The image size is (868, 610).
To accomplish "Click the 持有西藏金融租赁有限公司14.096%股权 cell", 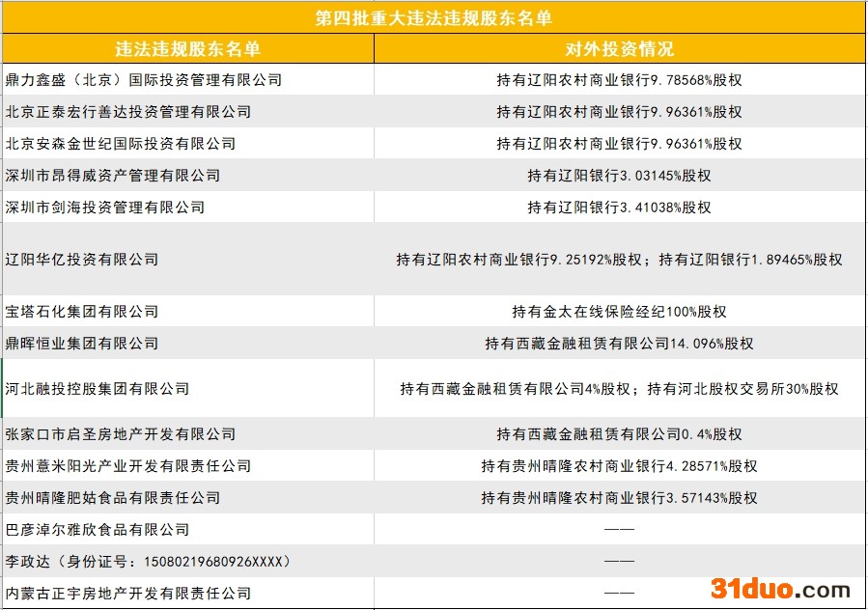I will (x=619, y=344).
